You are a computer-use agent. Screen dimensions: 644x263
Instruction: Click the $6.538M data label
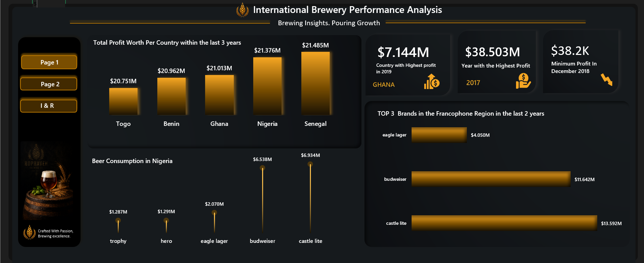click(x=262, y=159)
